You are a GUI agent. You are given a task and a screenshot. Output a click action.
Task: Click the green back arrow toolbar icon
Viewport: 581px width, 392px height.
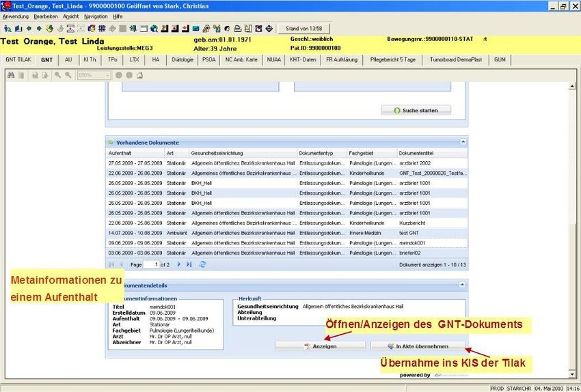coord(29,29)
